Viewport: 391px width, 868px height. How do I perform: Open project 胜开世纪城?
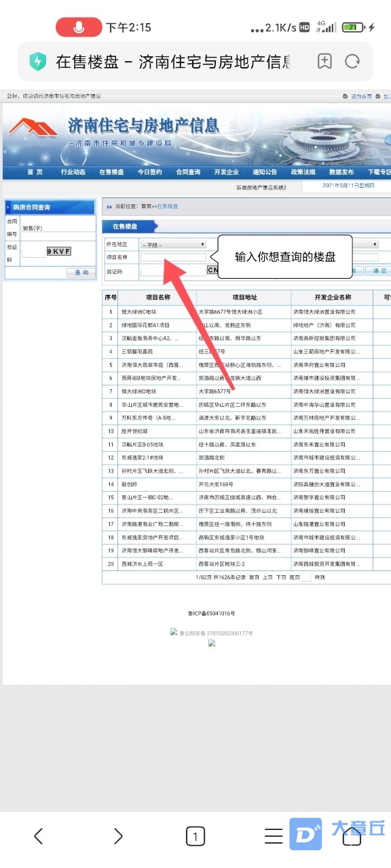coord(134,431)
